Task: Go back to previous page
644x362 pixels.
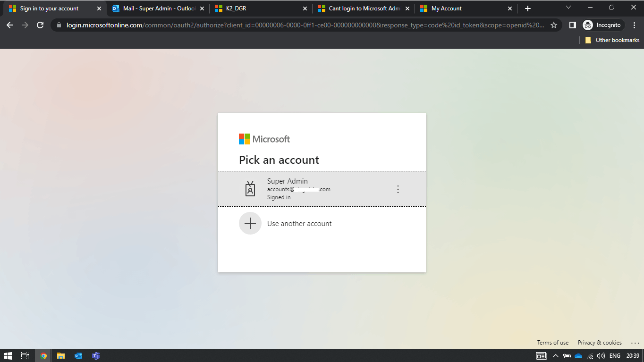Action: click(10, 25)
